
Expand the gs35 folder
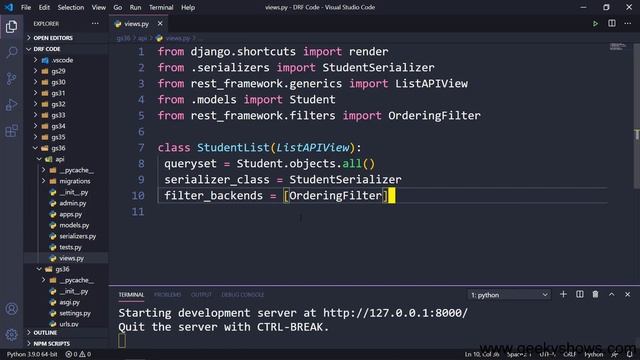[x=58, y=137]
